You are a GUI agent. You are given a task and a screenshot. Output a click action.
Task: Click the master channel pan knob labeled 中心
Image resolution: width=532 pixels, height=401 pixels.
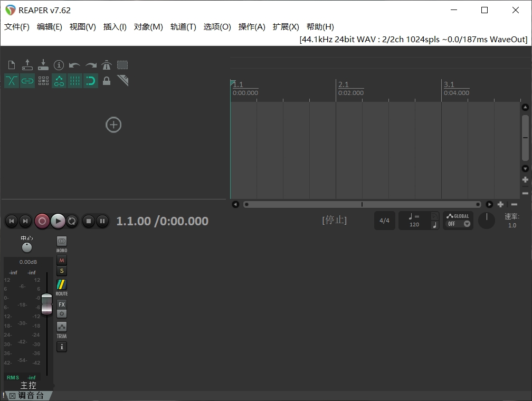(x=27, y=247)
